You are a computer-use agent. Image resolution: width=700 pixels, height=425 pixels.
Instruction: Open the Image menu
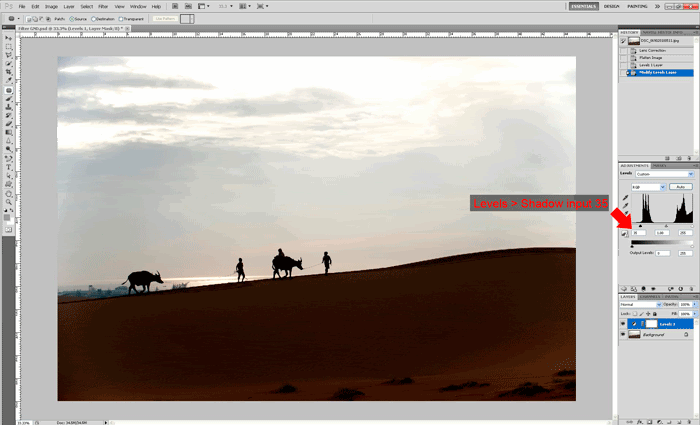click(x=50, y=6)
